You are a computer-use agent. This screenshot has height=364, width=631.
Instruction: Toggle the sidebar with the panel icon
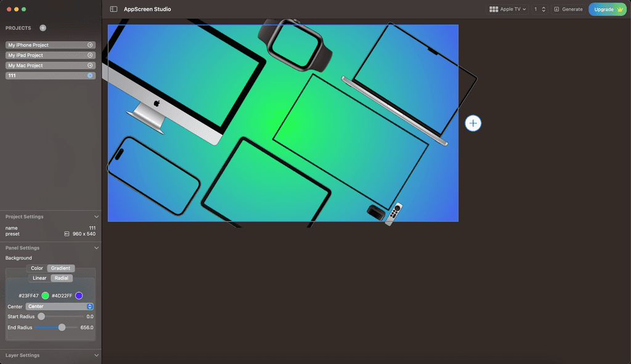point(113,9)
